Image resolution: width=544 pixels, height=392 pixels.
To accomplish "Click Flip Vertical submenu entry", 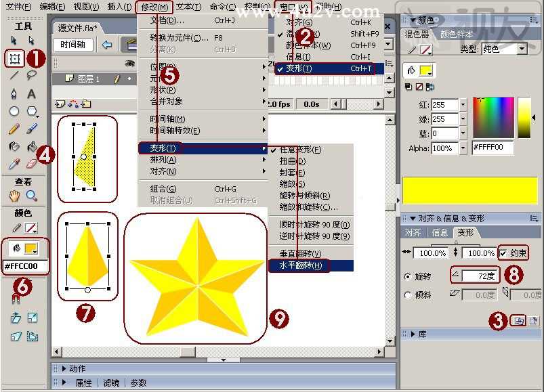I will tap(311, 254).
